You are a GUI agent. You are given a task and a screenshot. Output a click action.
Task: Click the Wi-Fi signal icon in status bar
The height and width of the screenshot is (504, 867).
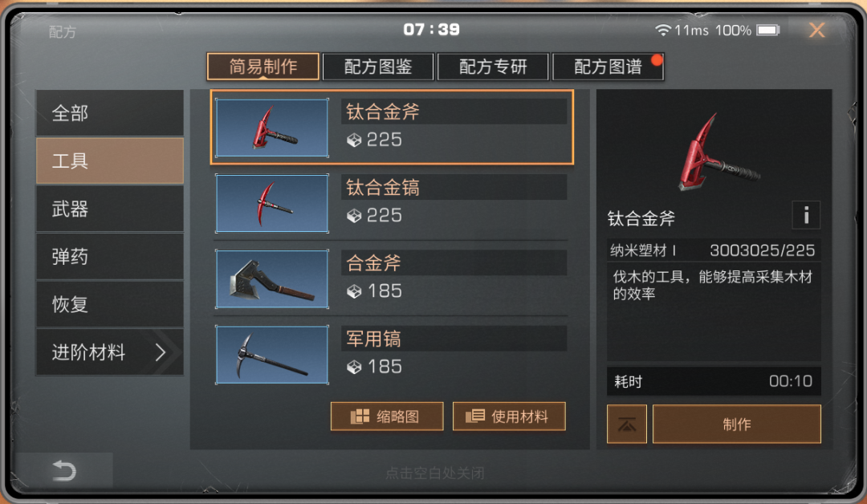point(663,30)
